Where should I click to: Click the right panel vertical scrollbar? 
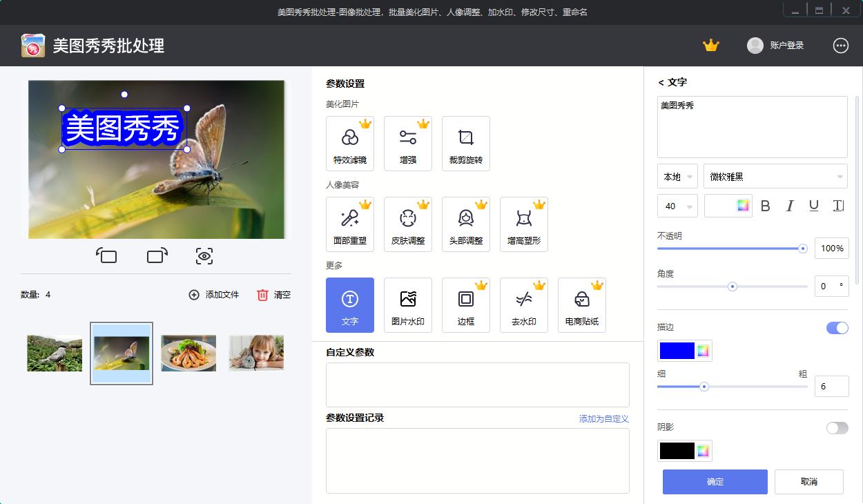858,190
